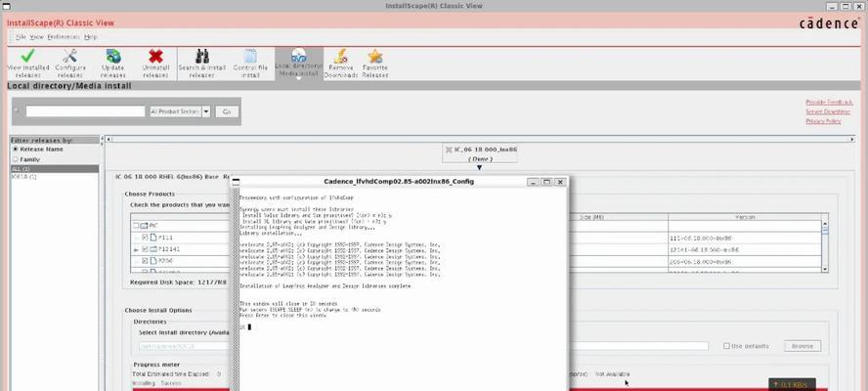This screenshot has width=868, height=391.
Task: Click down arrow of product table scrollbar
Action: tap(825, 269)
